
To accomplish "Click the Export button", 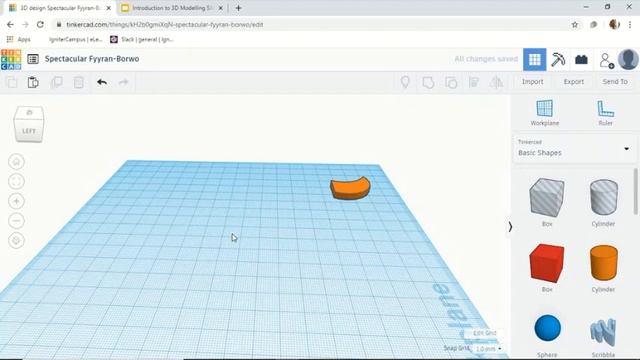I will coord(574,82).
